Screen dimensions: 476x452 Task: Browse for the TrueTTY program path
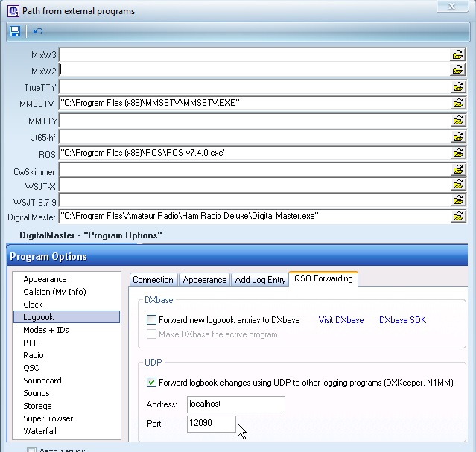(457, 87)
